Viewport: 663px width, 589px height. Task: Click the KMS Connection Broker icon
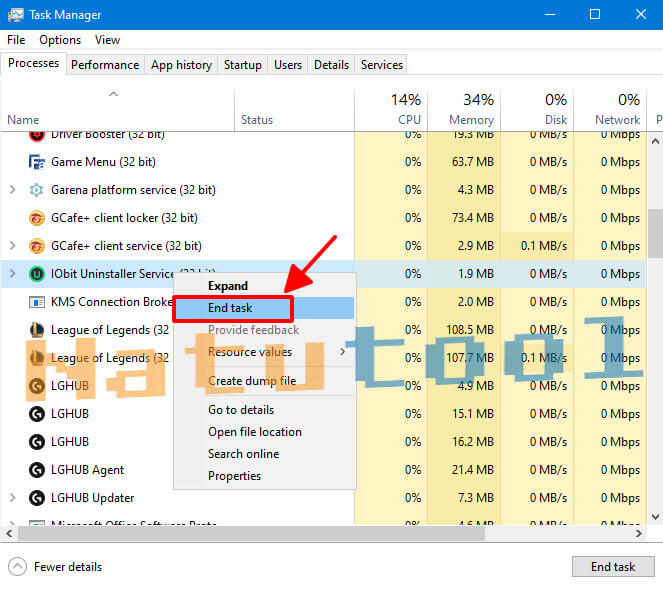point(37,302)
